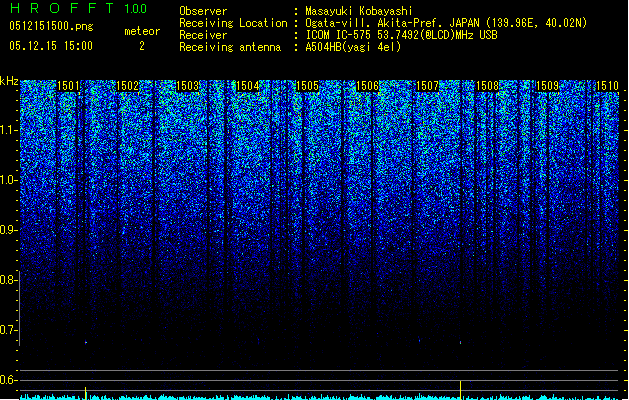Click the 1503 time marker

pyautogui.click(x=187, y=86)
